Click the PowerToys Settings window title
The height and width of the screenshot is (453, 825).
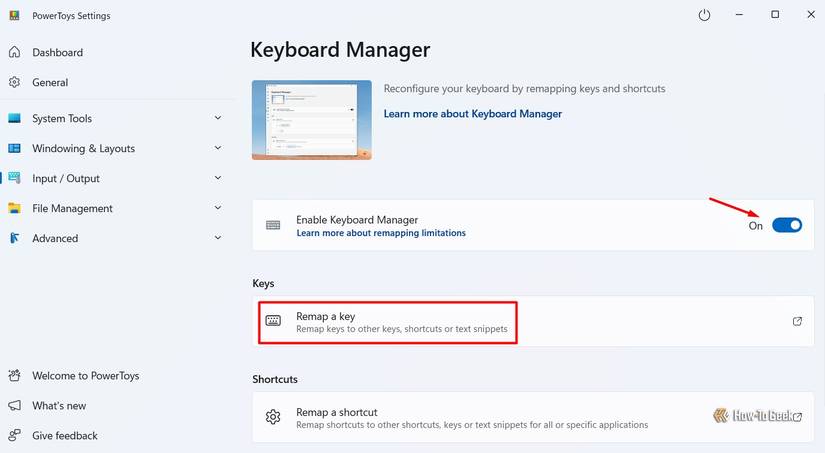tap(71, 16)
